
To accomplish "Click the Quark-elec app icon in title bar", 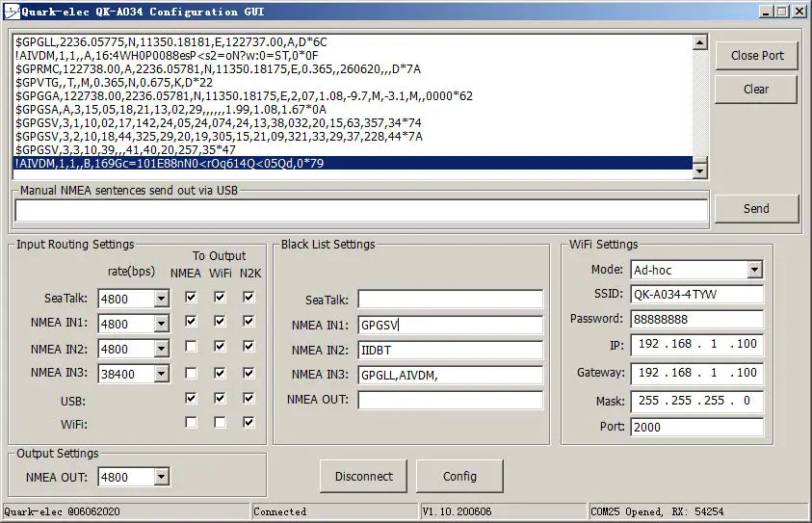I will [x=12, y=12].
